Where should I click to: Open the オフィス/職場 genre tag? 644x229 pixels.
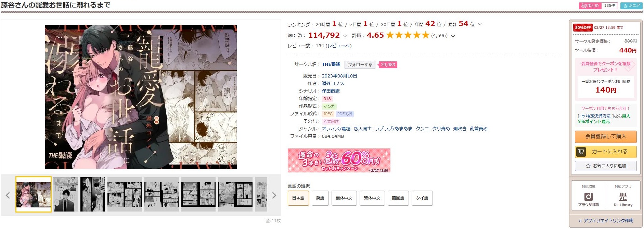[x=336, y=129]
